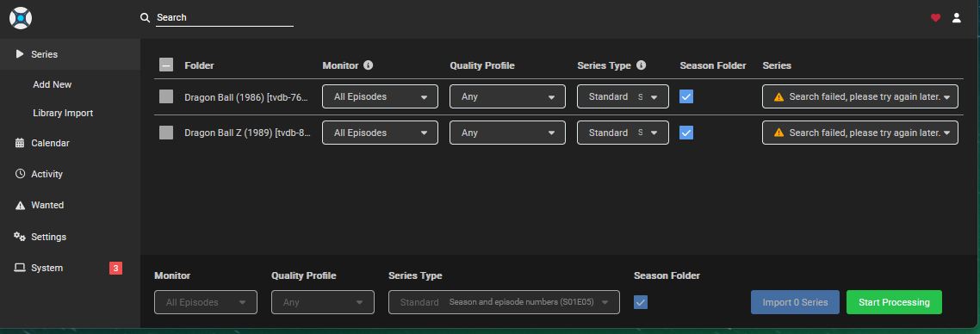Click the search magnifier icon
980x334 pixels.
[145, 17]
